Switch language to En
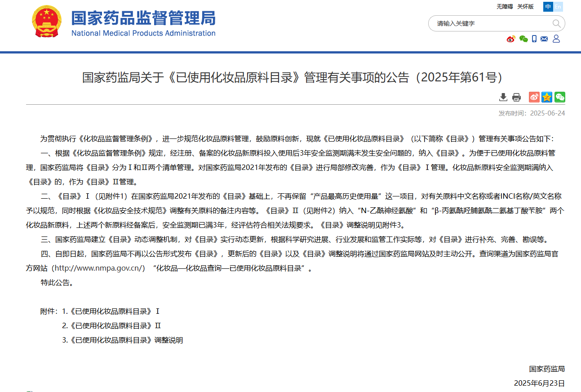 coord(558,7)
